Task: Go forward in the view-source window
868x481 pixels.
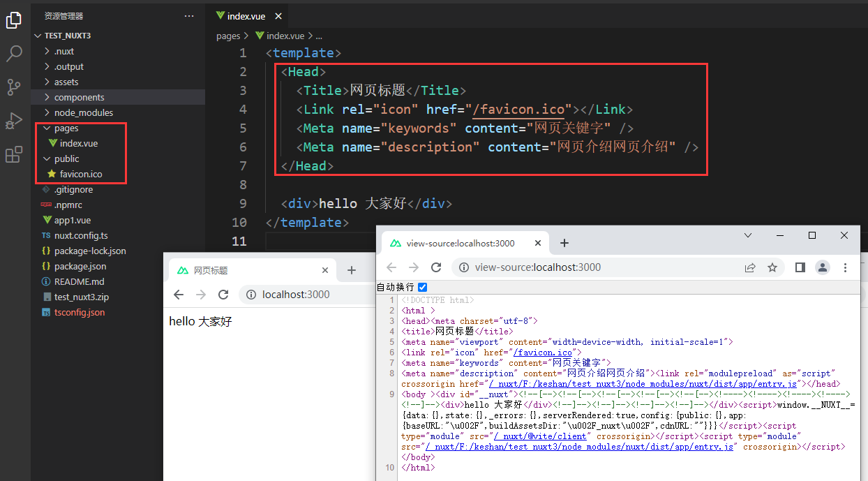Action: 414,267
